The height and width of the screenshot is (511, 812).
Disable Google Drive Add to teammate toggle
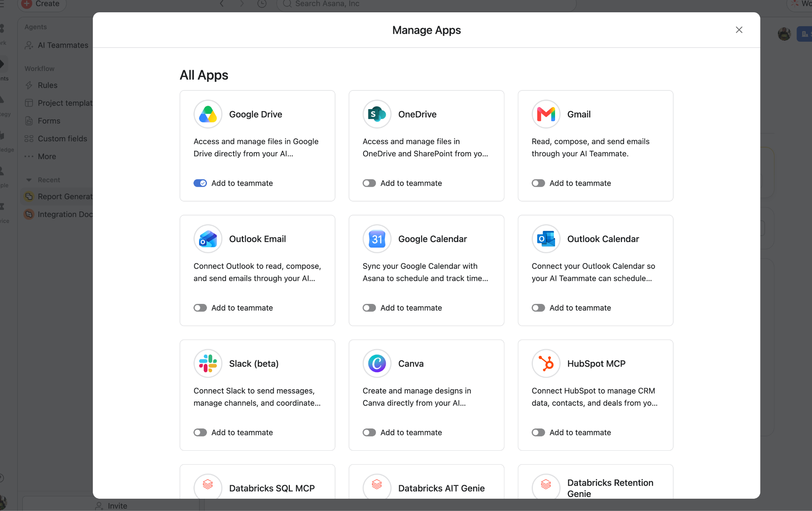click(200, 183)
